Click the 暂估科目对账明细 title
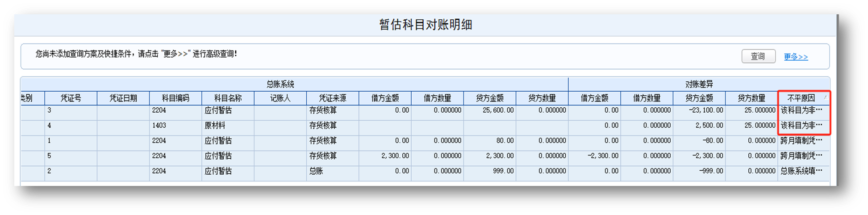 426,25
